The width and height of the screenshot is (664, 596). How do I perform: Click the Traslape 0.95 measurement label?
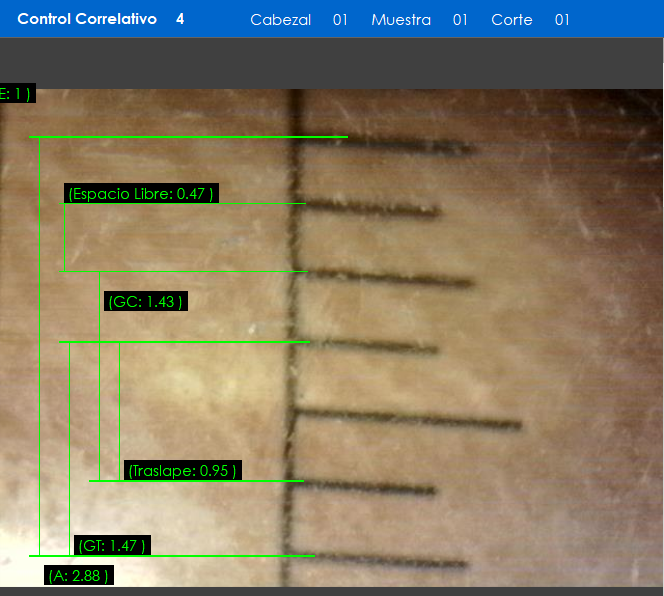coord(183,470)
